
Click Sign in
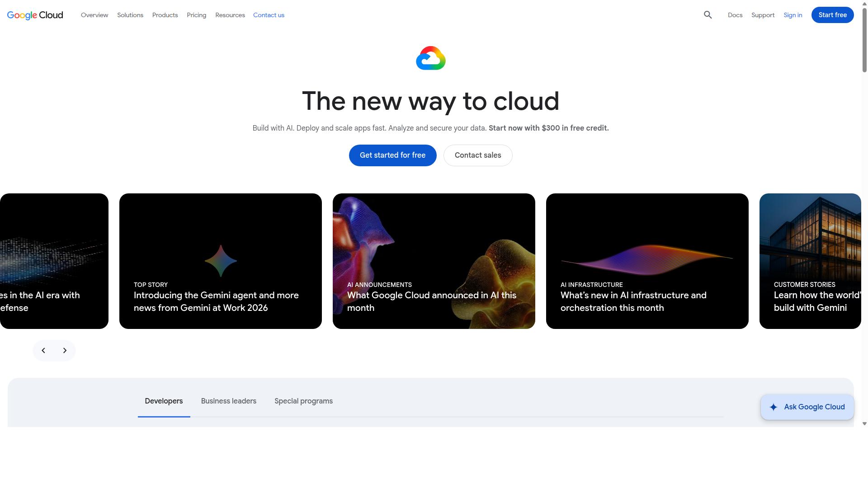tap(793, 15)
